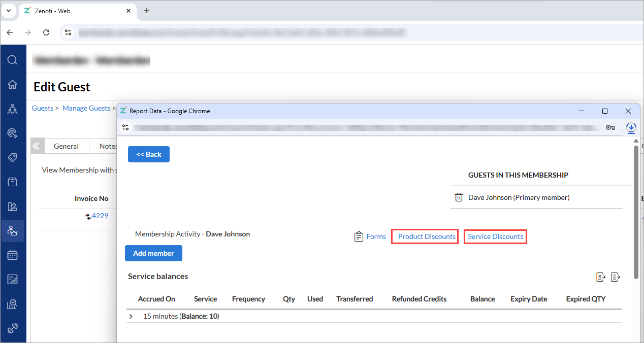Image resolution: width=644 pixels, height=343 pixels.
Task: Collapse the tab panel with double chevron
Action: [36, 146]
